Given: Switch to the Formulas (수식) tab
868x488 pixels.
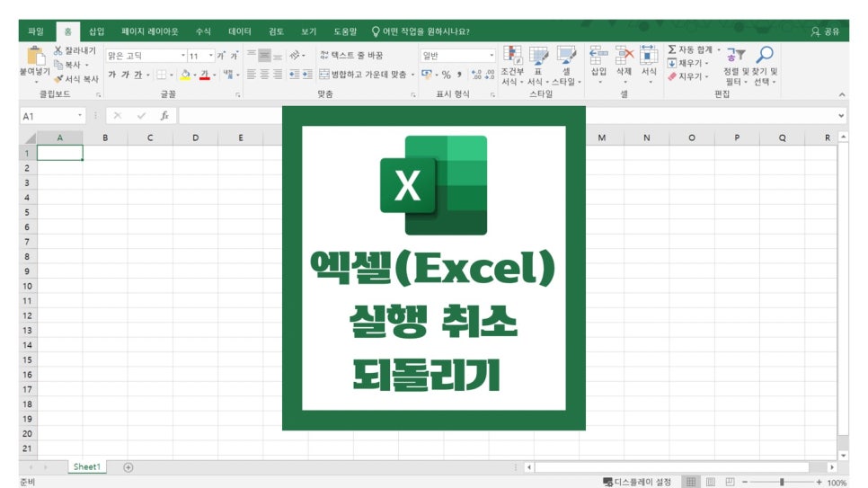Looking at the screenshot, I should [x=203, y=31].
